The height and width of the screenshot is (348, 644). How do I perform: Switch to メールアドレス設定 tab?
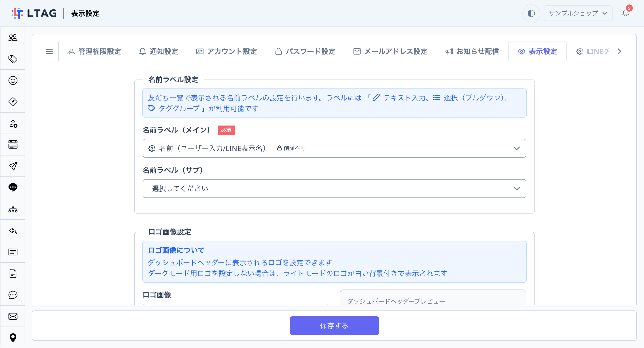(x=390, y=51)
